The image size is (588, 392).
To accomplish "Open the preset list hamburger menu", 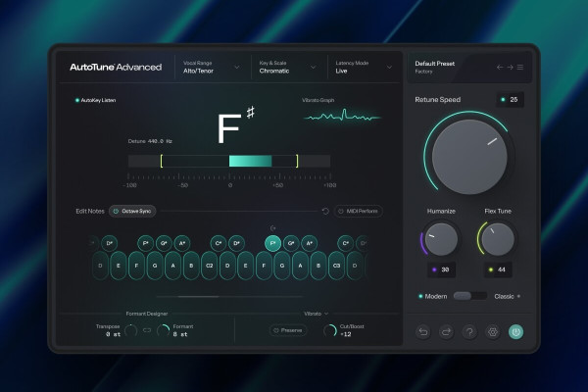I will [520, 68].
